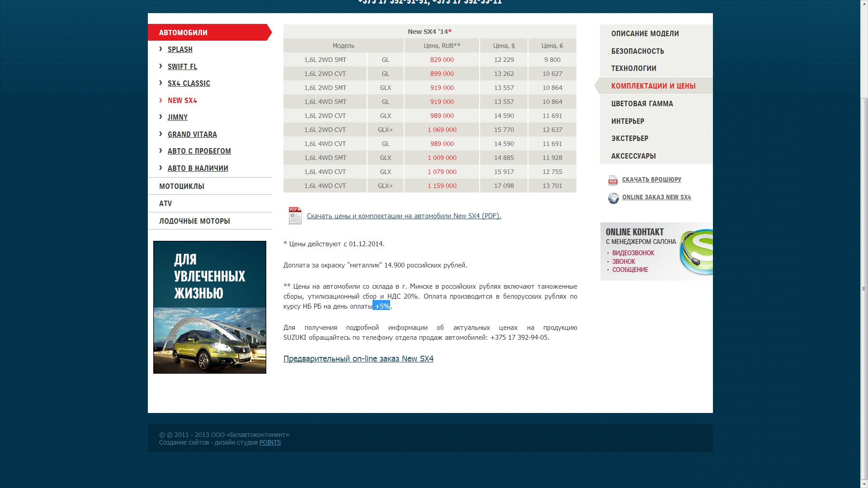Click the chevron arrow beside GRAND VITARA

tap(160, 134)
